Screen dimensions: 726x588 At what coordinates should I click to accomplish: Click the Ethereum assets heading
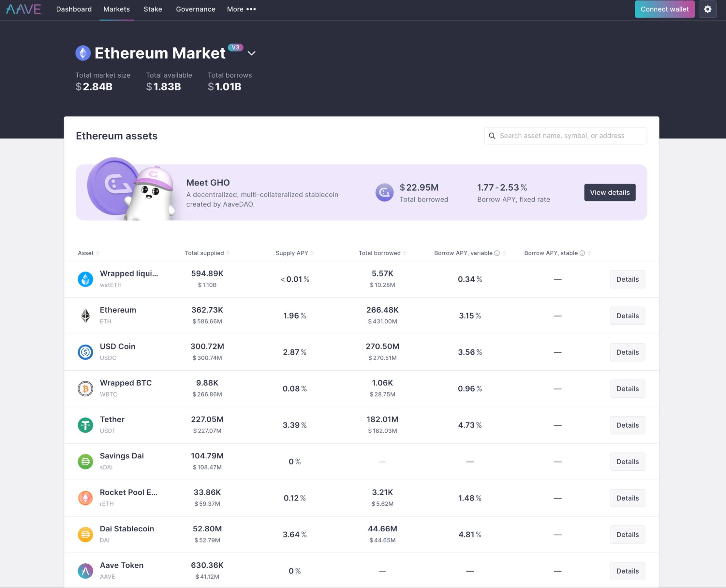[x=117, y=136]
